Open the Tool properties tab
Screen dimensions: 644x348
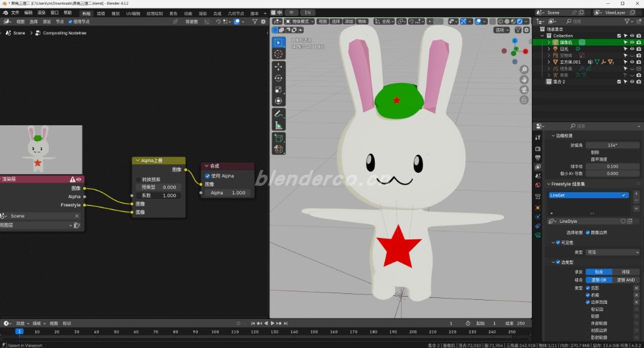coord(538,138)
